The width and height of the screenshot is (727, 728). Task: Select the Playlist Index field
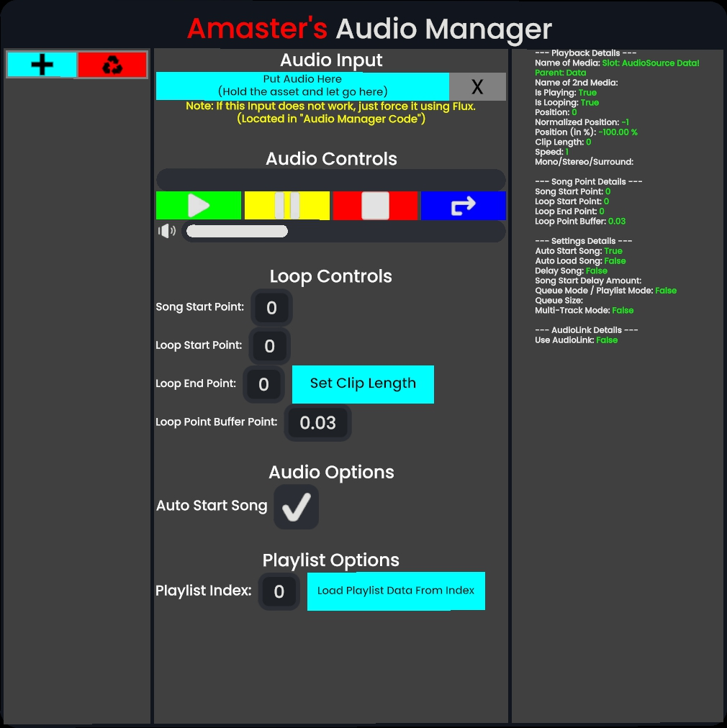point(279,592)
